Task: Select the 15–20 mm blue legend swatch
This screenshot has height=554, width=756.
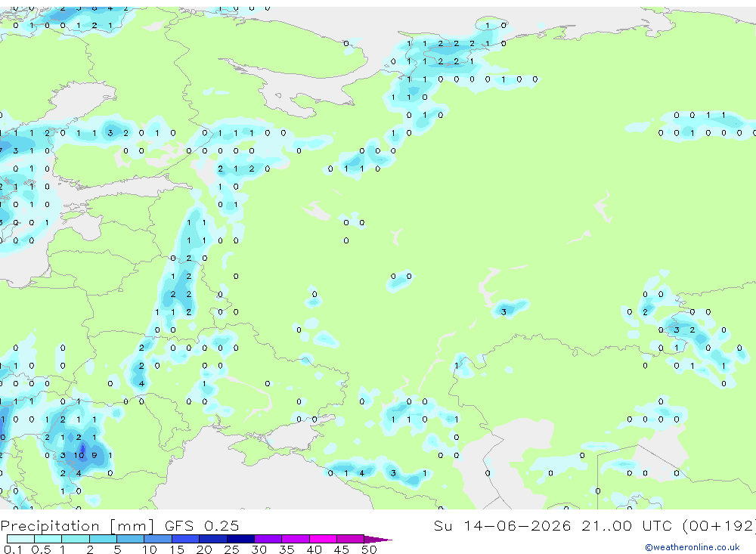Action: (185, 539)
